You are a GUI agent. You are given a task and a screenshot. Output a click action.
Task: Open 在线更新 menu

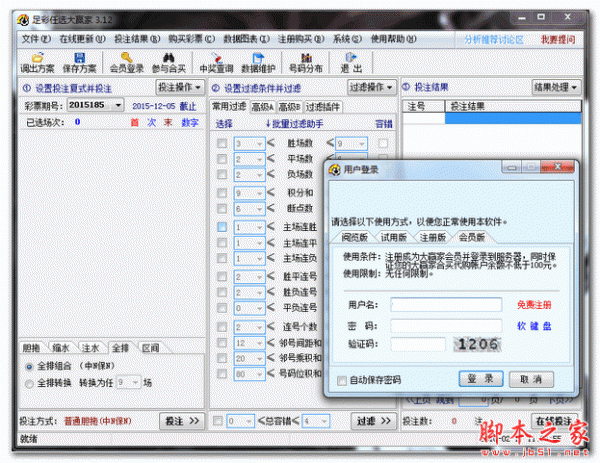pyautogui.click(x=82, y=39)
